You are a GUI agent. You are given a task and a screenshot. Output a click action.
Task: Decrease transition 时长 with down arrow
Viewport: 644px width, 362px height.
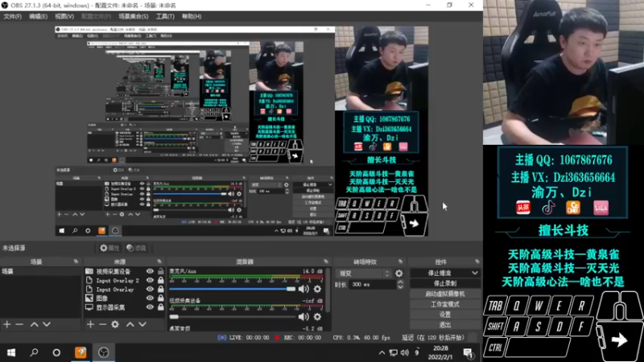[400, 287]
